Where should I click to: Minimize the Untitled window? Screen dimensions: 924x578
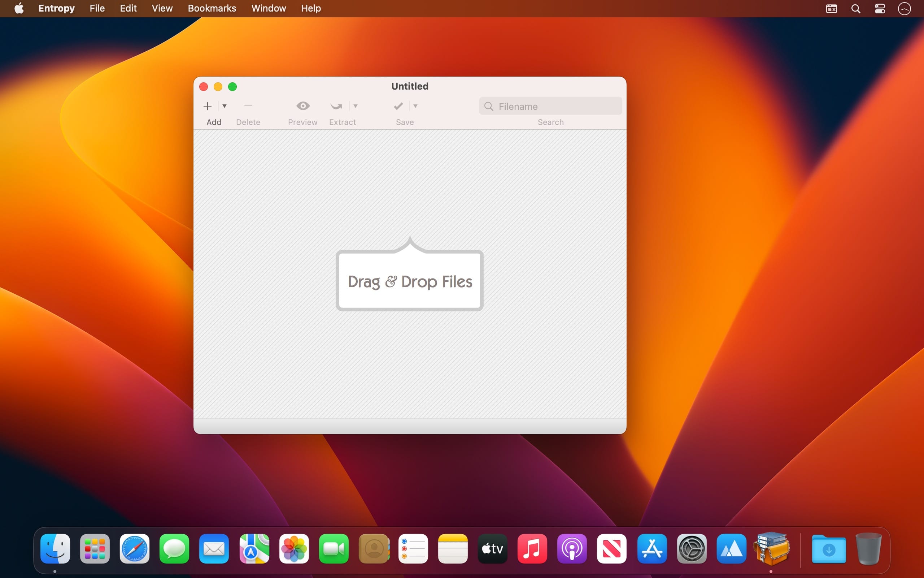point(218,87)
